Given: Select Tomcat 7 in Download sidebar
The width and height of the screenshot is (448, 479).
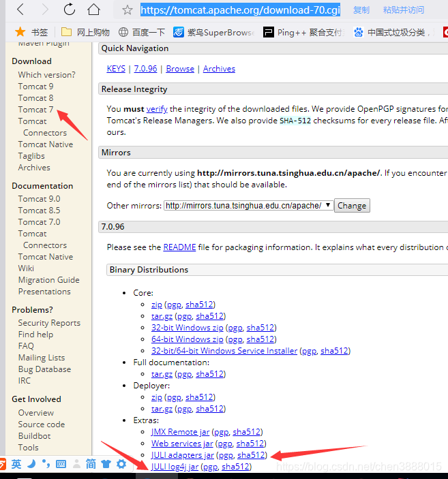Looking at the screenshot, I should click(35, 110).
